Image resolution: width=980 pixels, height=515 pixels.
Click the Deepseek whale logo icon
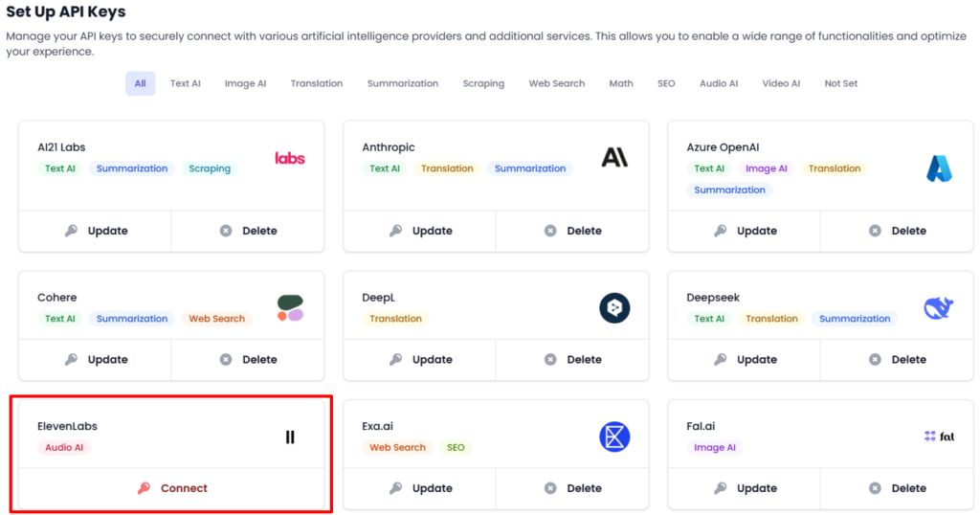939,308
